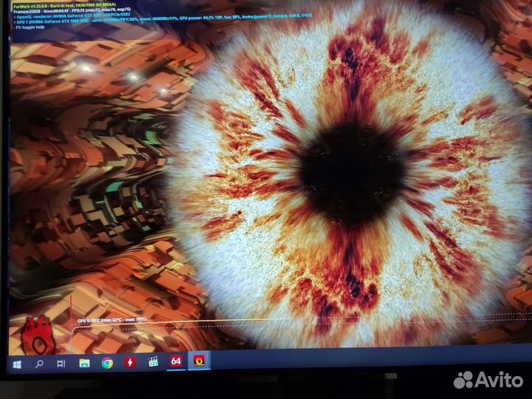The image size is (532, 399).
Task: Open the red lightning bolt app
Action: [x=130, y=362]
